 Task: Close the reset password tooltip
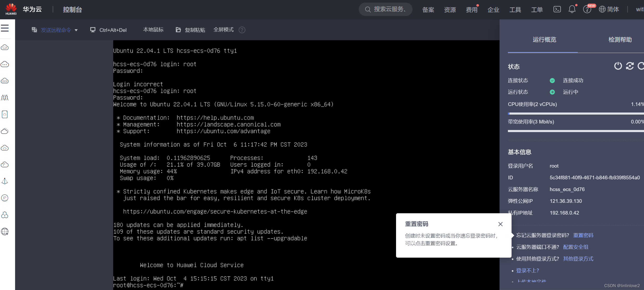pyautogui.click(x=500, y=224)
